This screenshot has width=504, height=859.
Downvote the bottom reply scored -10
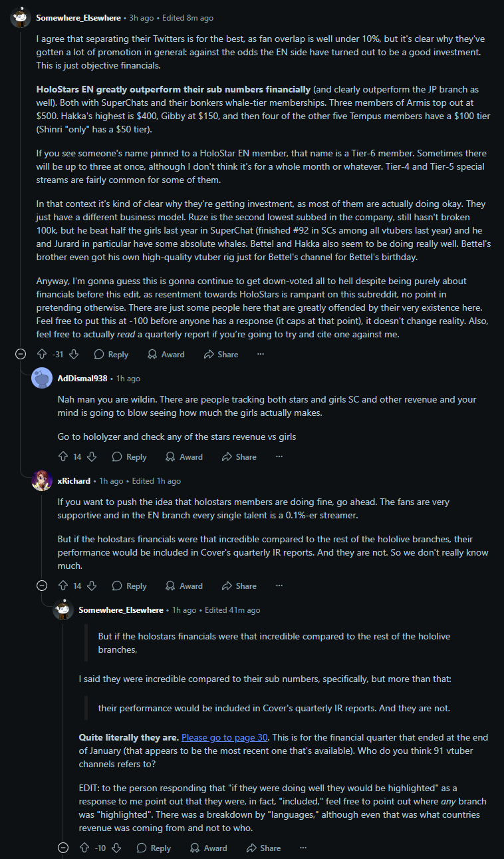tap(116, 848)
